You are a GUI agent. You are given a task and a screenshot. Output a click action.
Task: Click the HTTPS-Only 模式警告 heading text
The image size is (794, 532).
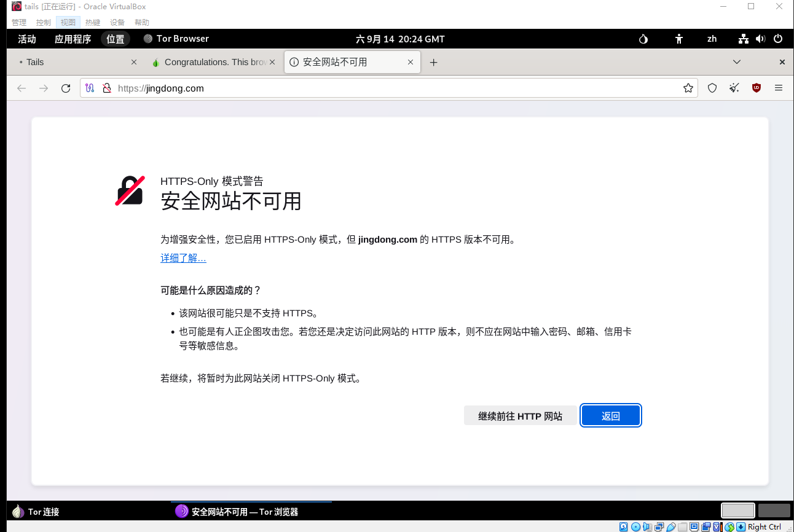coord(211,181)
